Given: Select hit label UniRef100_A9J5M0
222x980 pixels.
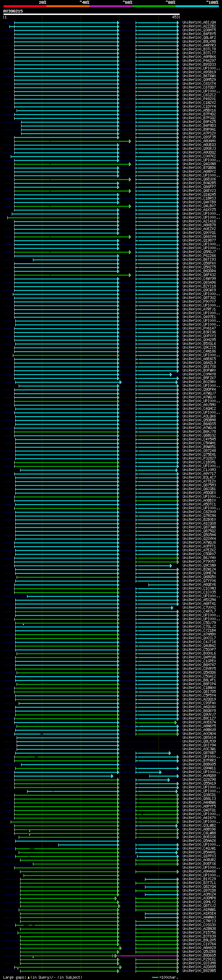Looking at the screenshot, I should pyautogui.click(x=199, y=405).
